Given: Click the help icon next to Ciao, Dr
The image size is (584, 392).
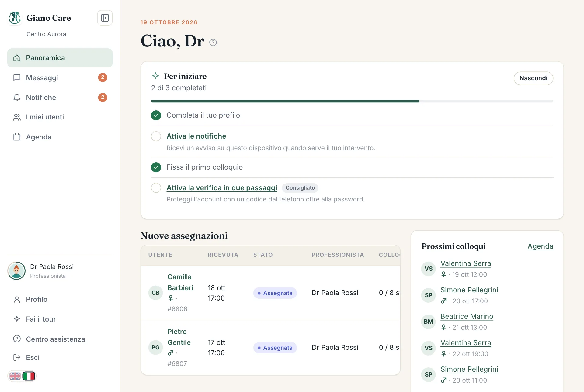Looking at the screenshot, I should coord(213,43).
